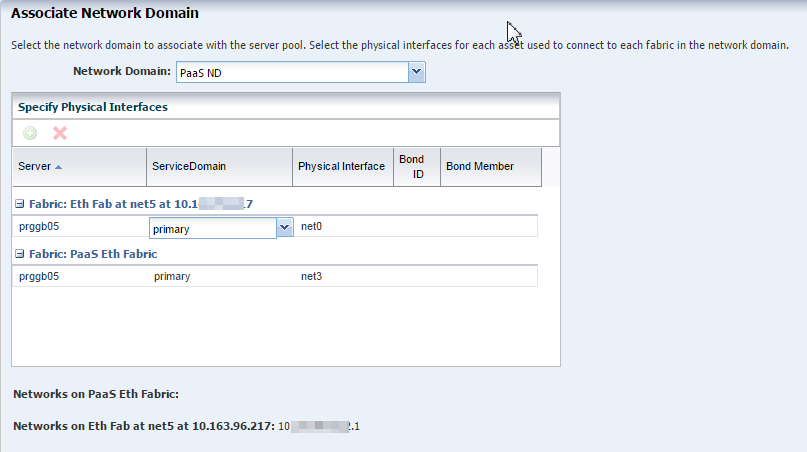Click the green add interface icon
This screenshot has height=452, width=807.
(x=30, y=133)
